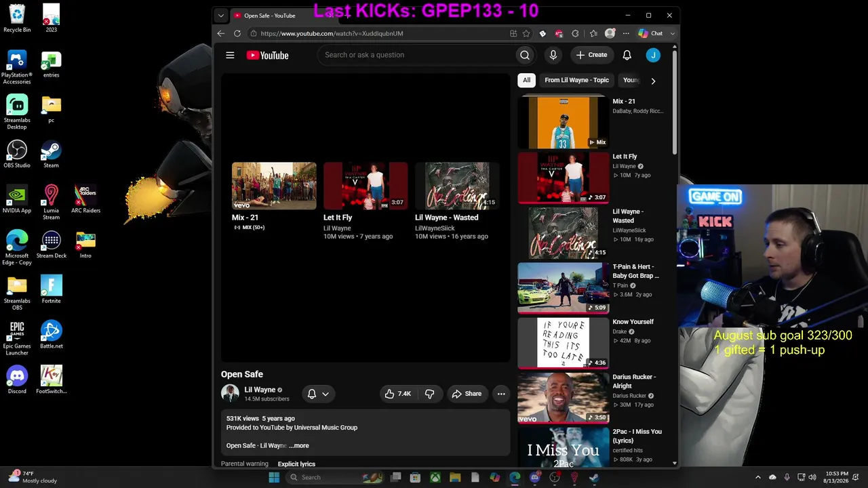Share the Open Safe video
Viewport: 868px width, 488px height.
467,394
